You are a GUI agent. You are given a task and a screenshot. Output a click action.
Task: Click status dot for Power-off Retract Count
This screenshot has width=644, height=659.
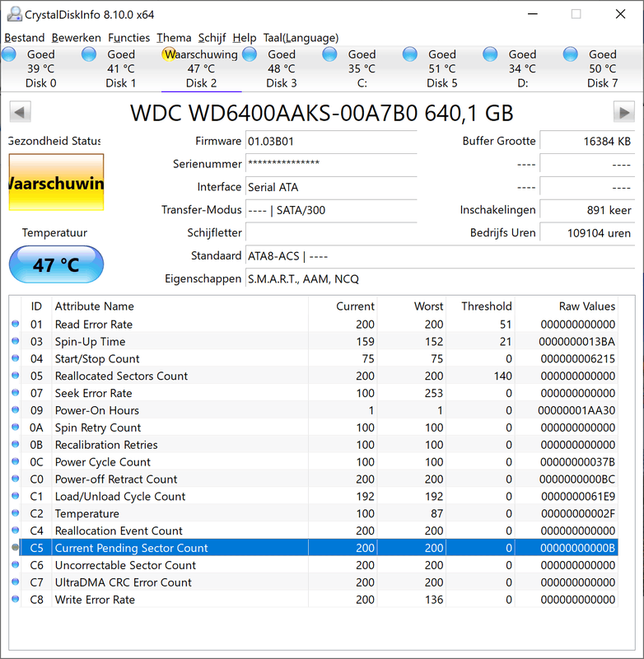(x=16, y=479)
